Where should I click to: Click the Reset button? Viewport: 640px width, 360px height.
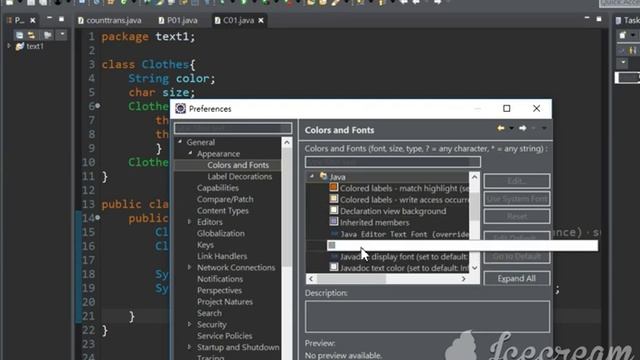pyautogui.click(x=517, y=216)
